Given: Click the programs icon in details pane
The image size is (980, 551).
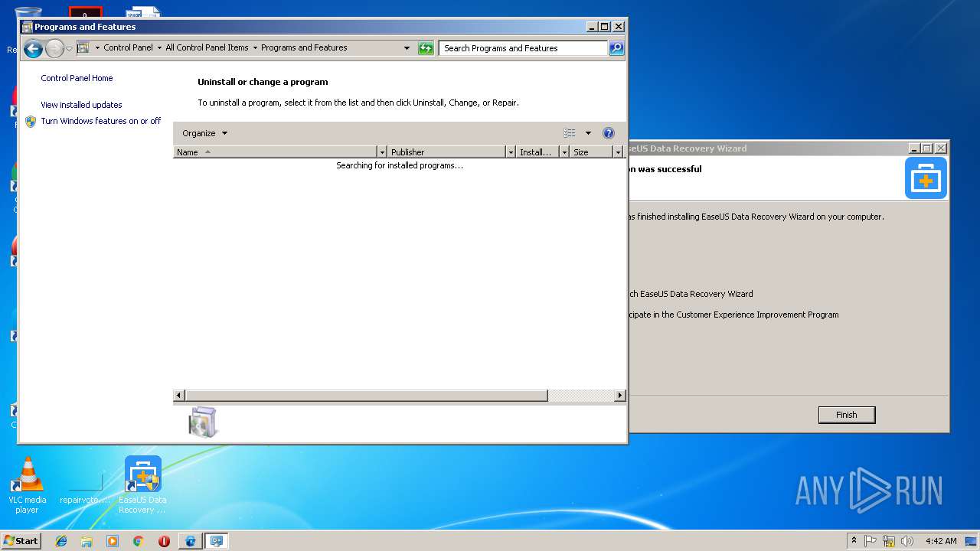Looking at the screenshot, I should 203,422.
